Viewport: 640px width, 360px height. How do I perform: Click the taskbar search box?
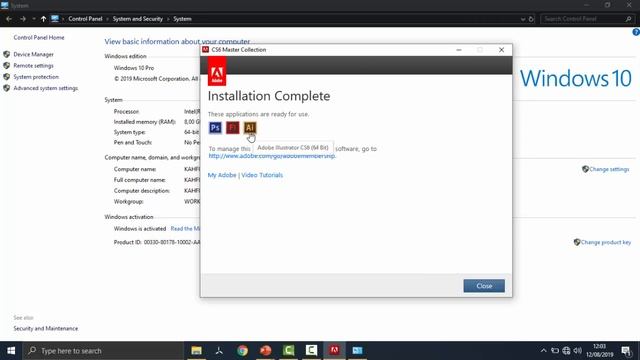click(x=103, y=351)
